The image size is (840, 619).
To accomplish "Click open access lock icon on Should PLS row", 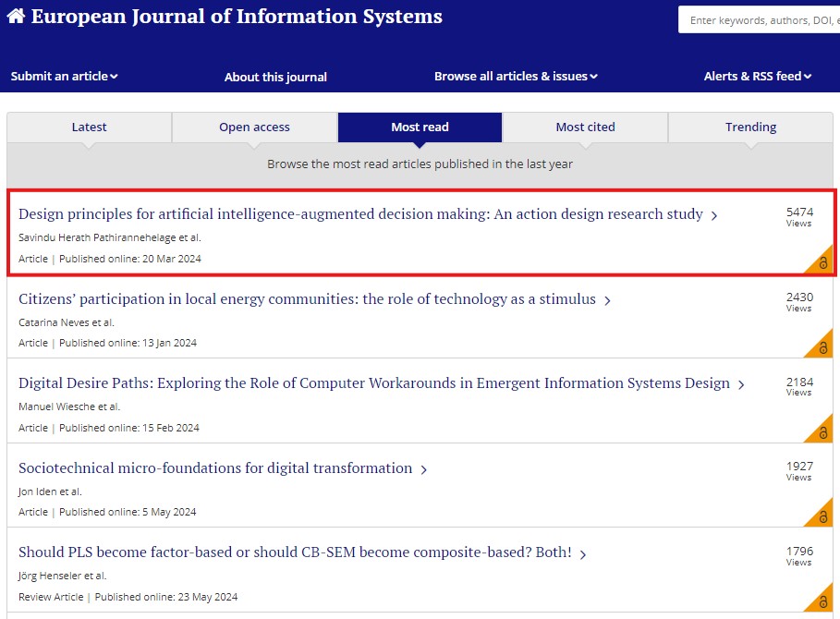I will tap(822, 601).
